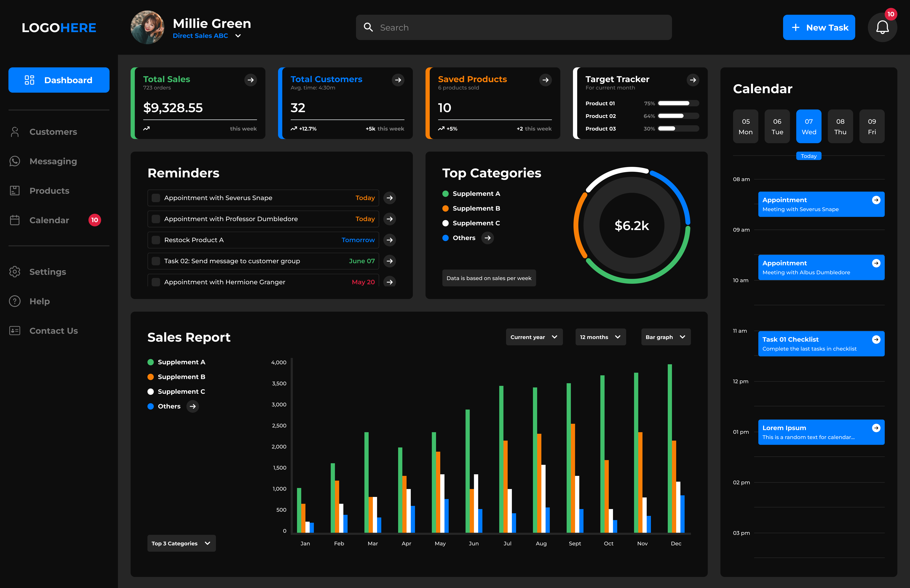Select the 08 Thu calendar day tab

[x=840, y=126]
